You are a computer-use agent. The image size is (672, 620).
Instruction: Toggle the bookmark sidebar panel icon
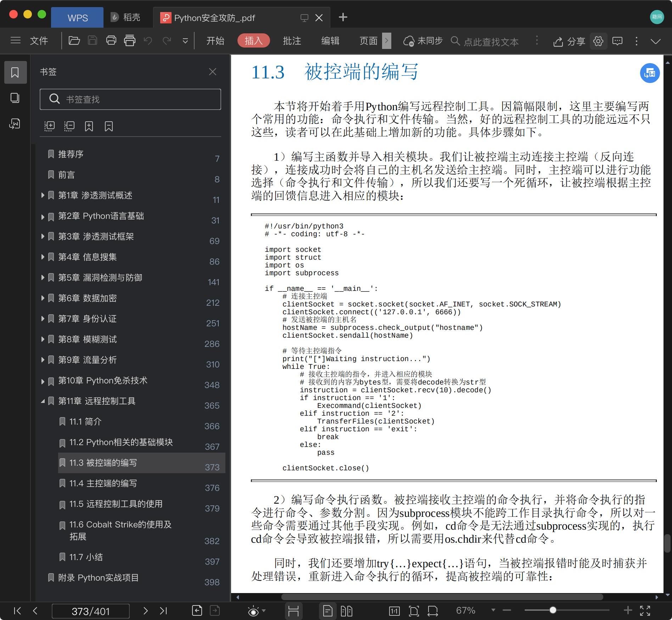tap(15, 72)
